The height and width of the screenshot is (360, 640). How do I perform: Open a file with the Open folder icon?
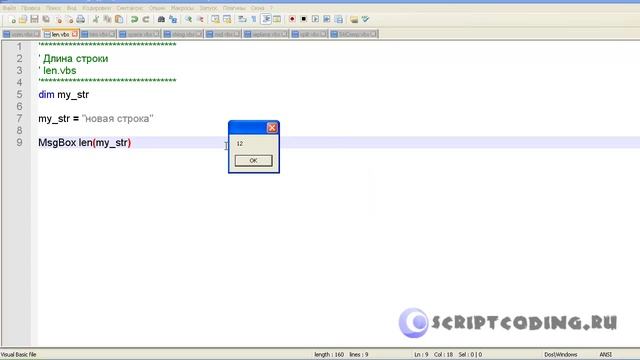click(23, 19)
